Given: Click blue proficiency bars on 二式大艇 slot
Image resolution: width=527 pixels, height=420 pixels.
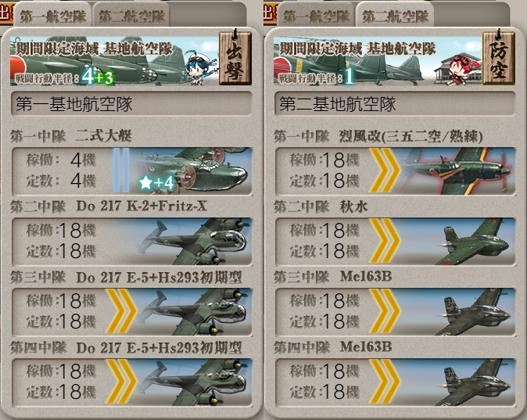Looking at the screenshot, I should click(121, 171).
